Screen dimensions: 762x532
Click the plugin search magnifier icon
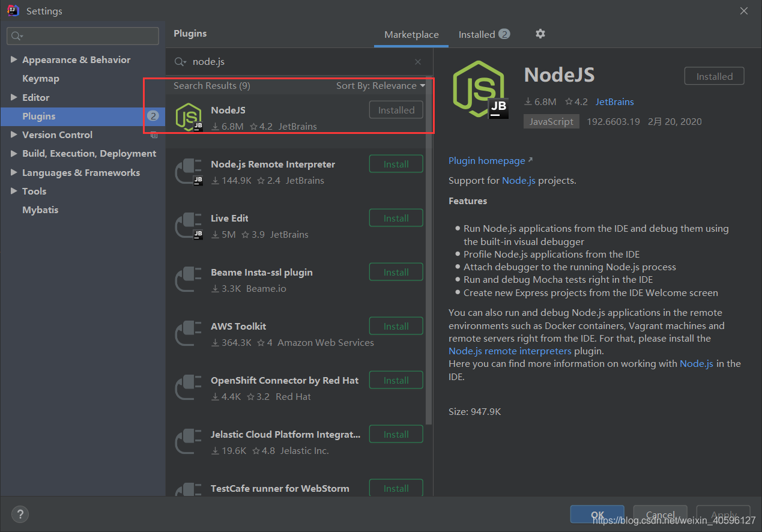(180, 62)
